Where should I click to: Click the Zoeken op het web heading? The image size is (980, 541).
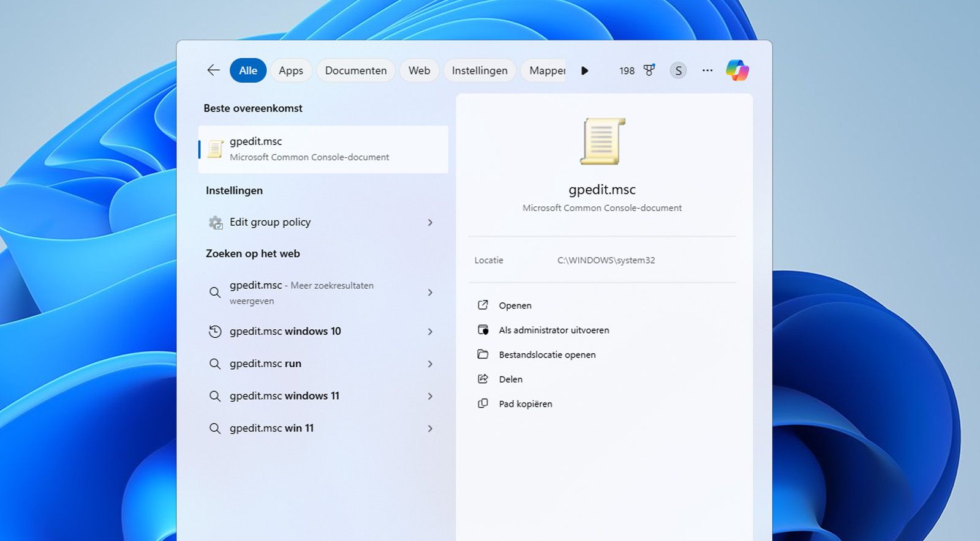(253, 253)
